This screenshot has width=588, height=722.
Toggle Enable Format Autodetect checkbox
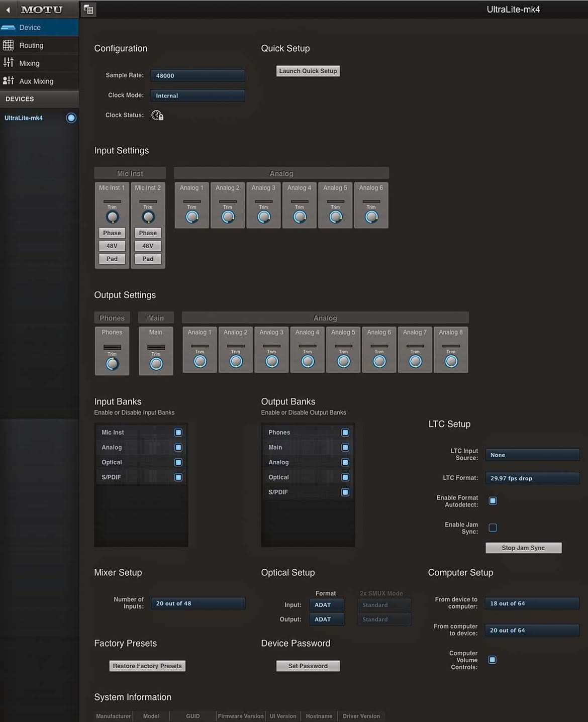(493, 501)
